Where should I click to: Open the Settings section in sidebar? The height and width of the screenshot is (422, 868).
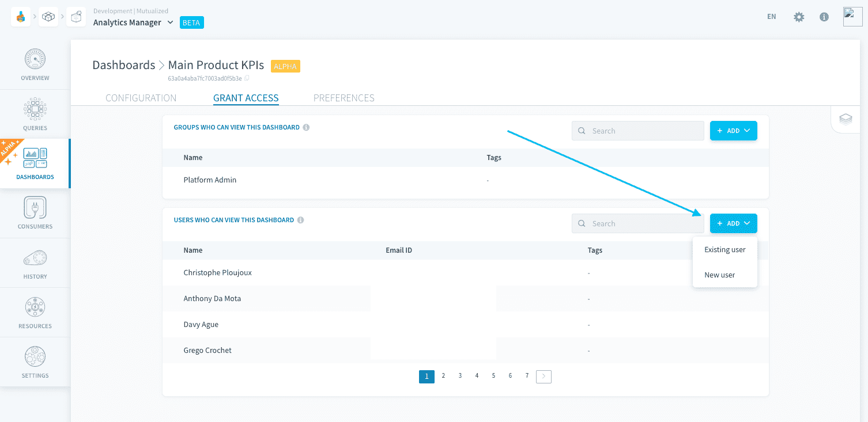click(x=35, y=362)
